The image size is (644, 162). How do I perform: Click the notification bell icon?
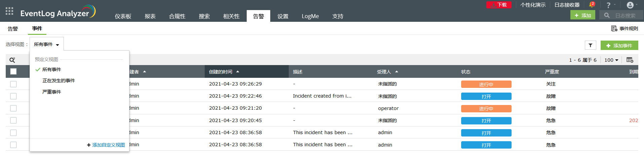(x=591, y=5)
